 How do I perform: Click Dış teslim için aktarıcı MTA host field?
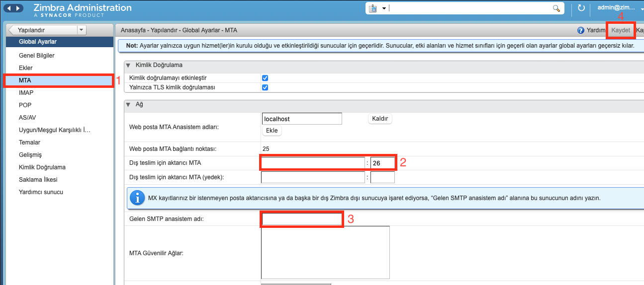click(x=313, y=162)
